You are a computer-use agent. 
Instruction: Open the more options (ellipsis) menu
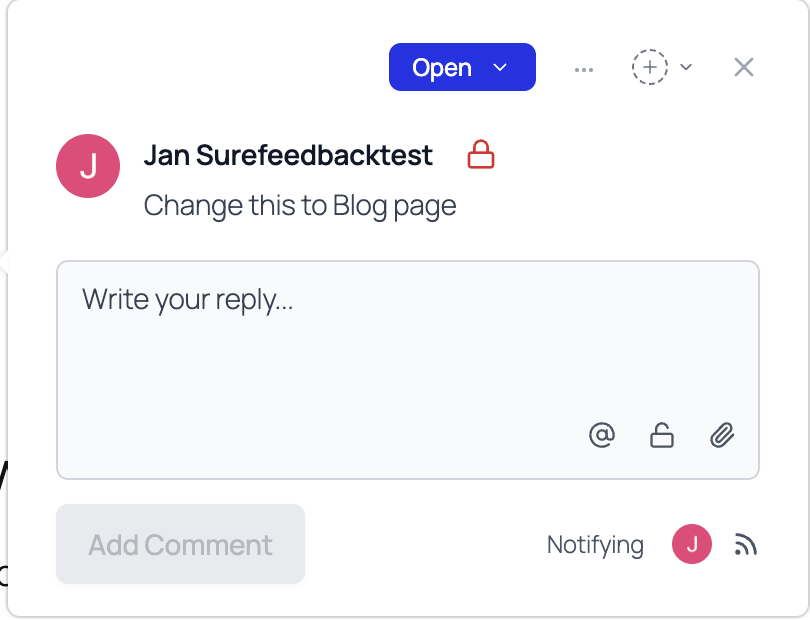[584, 67]
